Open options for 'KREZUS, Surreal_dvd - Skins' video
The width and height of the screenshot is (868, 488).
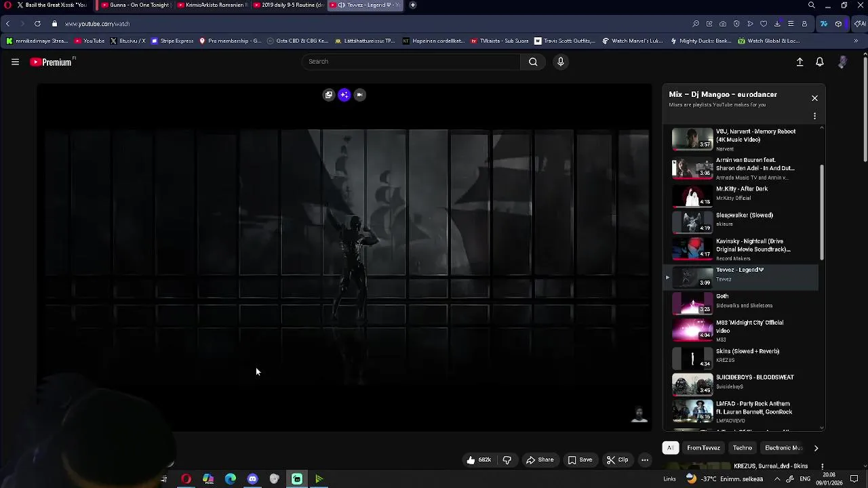823,466
